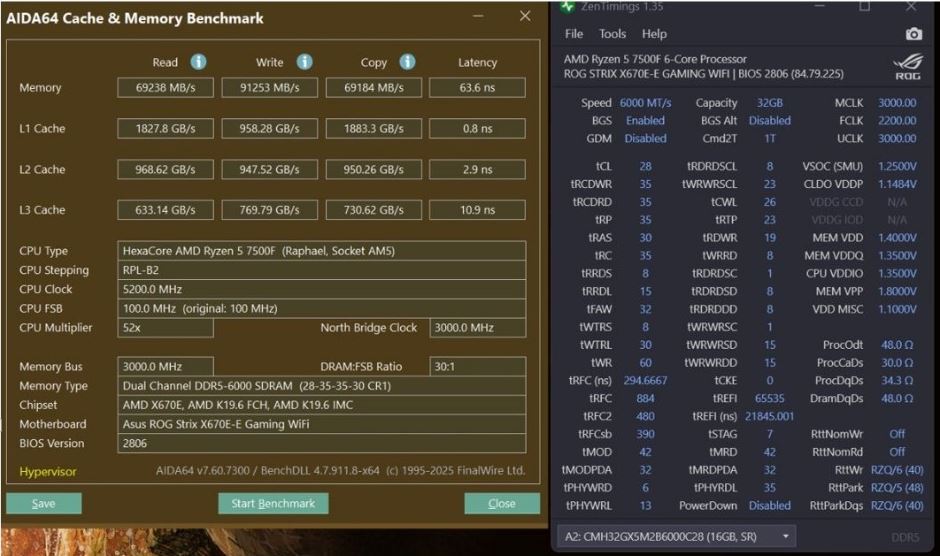Click the ROG logo in ZenTimings
Viewport: 940px width, 556px height.
click(908, 67)
